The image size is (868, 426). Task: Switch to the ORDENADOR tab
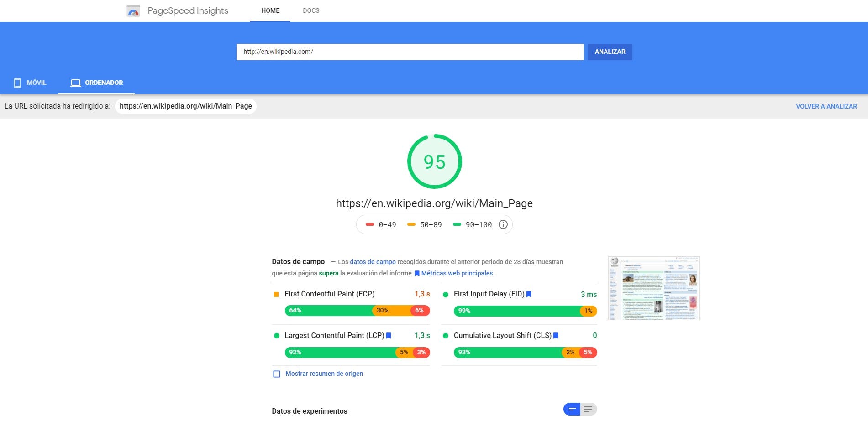[96, 83]
